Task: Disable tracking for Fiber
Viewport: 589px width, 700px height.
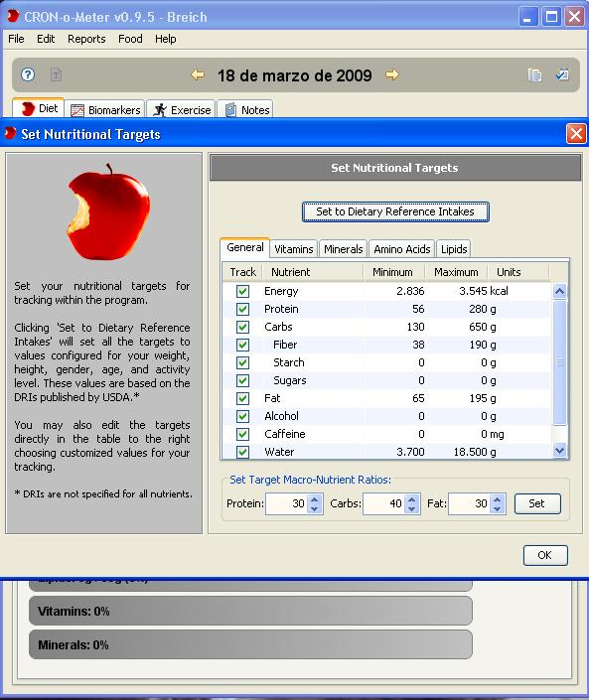Action: (242, 345)
